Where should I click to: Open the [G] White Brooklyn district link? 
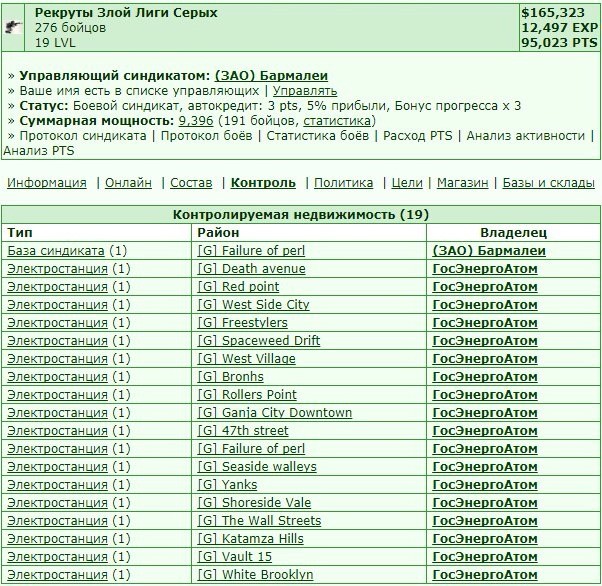[x=255, y=574]
